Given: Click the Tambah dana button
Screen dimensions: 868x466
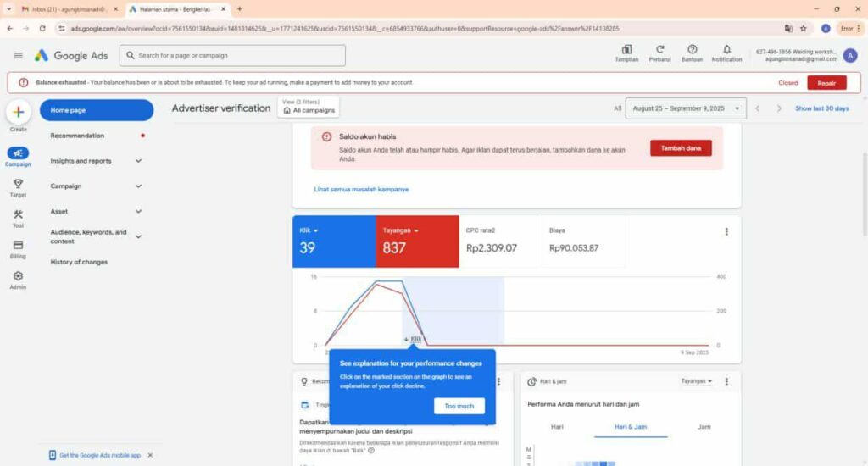Looking at the screenshot, I should point(681,148).
